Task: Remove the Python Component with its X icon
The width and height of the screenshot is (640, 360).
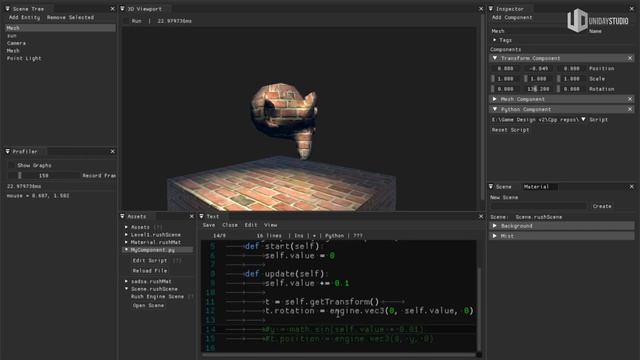Action: [x=630, y=109]
